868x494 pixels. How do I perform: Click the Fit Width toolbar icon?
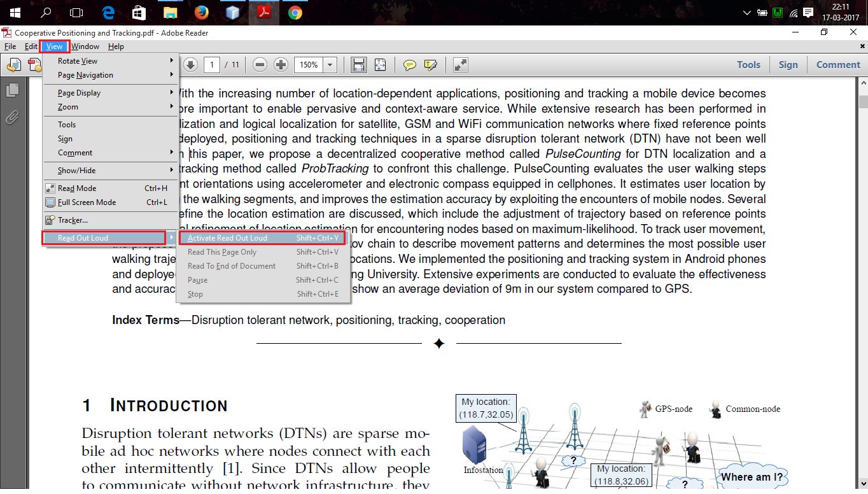coord(358,64)
